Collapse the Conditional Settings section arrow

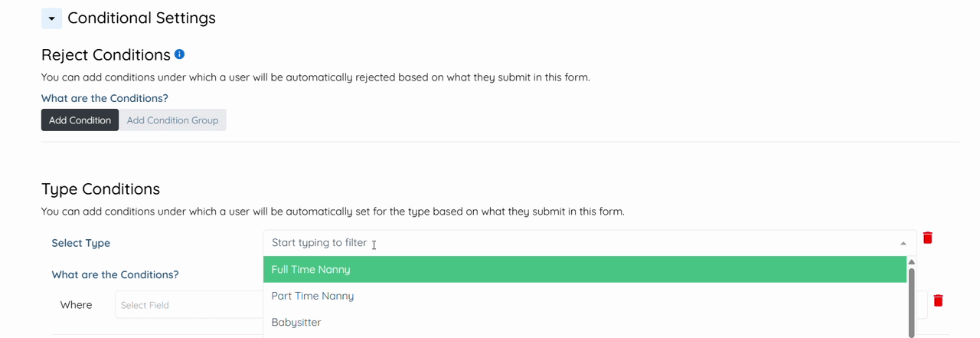[x=51, y=18]
